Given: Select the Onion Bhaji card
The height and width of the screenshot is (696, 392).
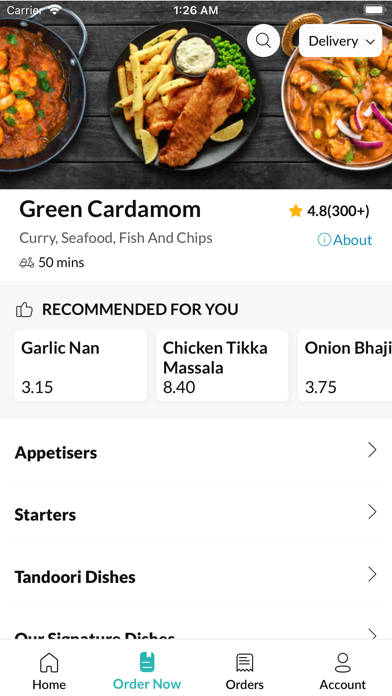Looking at the screenshot, I should [x=345, y=366].
